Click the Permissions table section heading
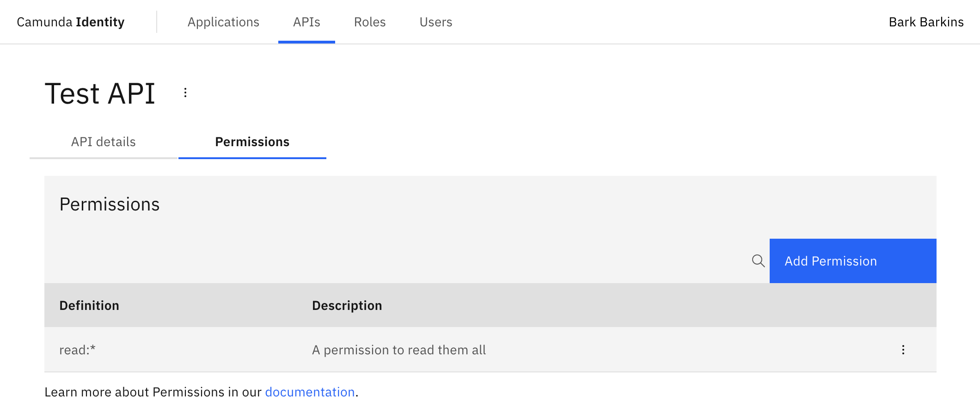 pos(110,204)
